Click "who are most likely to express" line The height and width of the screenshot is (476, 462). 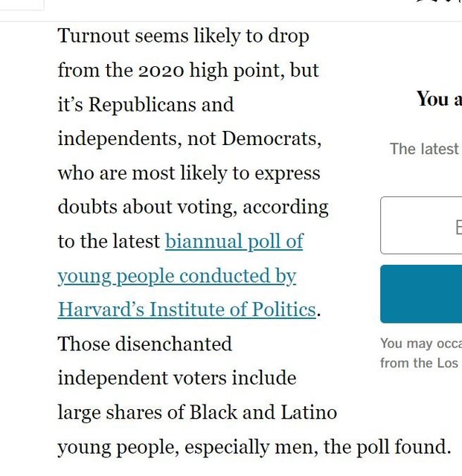(x=189, y=173)
